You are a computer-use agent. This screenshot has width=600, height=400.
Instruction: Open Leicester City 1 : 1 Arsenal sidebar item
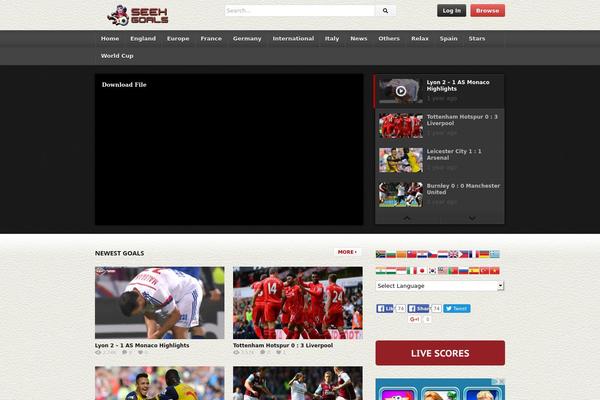tap(440, 160)
